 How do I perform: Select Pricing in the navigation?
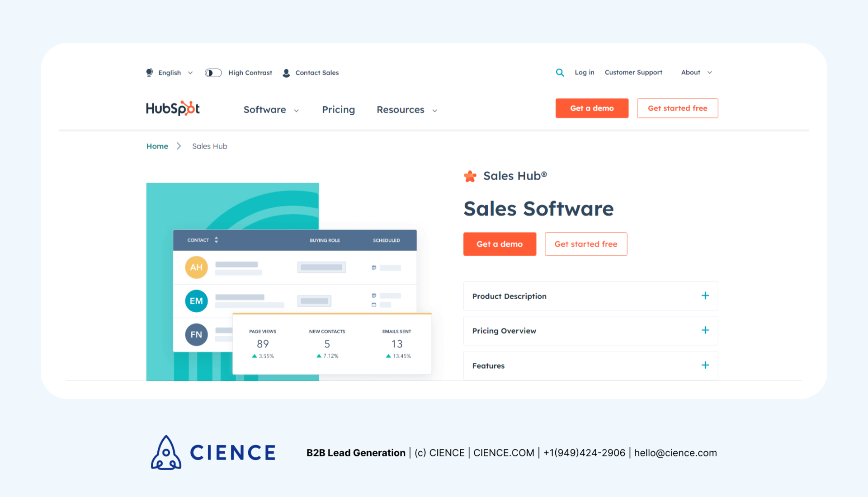338,110
